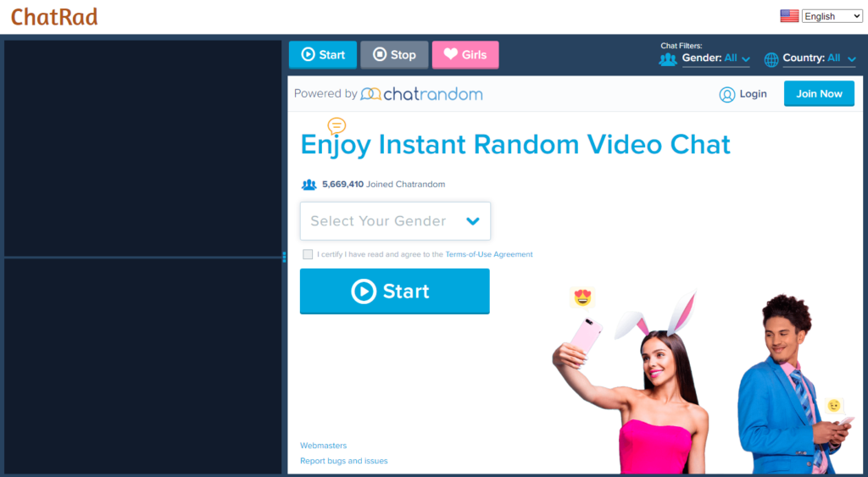This screenshot has width=868, height=477.
Task: Click the winking emoji bubble
Action: point(834,406)
